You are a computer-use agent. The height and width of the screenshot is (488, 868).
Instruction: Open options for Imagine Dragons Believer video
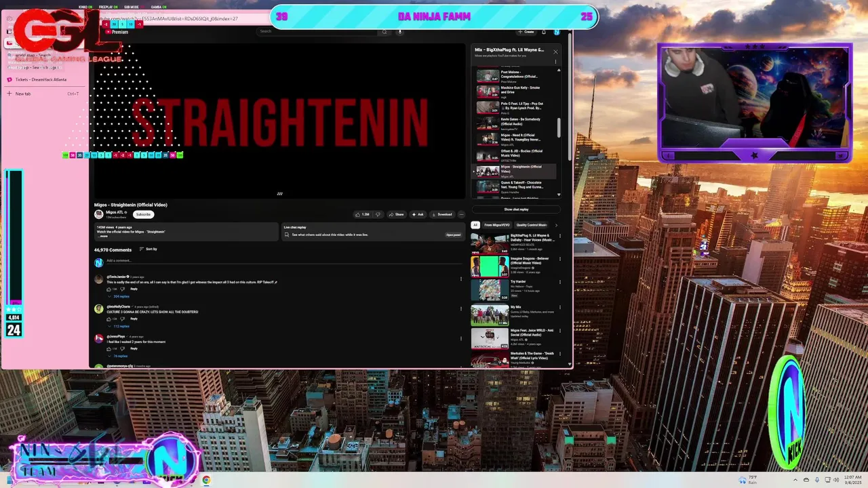[x=560, y=259]
